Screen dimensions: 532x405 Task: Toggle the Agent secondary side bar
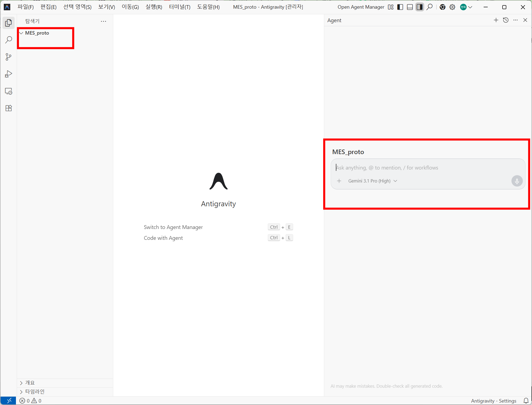(x=420, y=7)
